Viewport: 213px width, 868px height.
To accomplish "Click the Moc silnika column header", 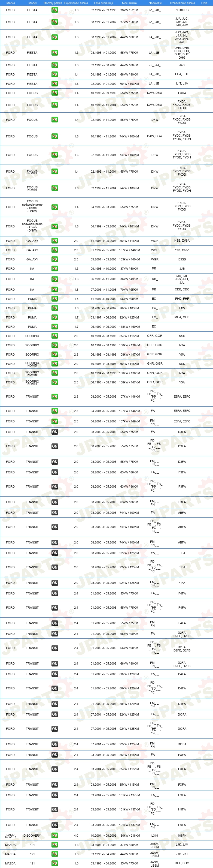I will tap(129, 3).
